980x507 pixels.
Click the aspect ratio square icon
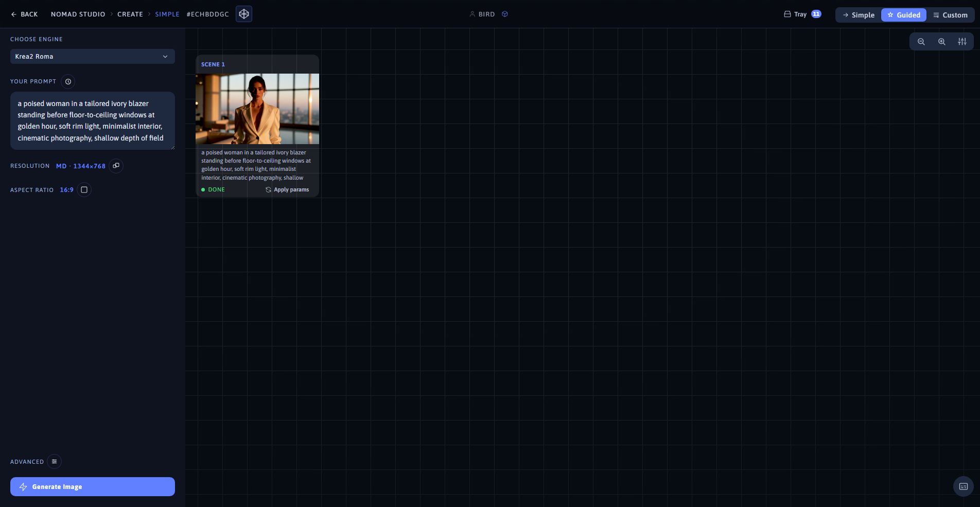coord(84,190)
